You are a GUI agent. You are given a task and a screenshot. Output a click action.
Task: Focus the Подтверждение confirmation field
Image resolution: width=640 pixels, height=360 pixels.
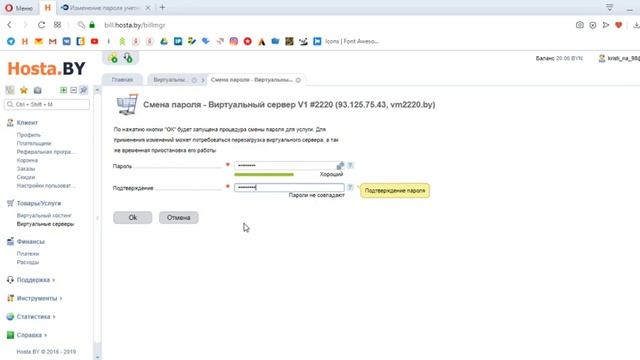[289, 187]
